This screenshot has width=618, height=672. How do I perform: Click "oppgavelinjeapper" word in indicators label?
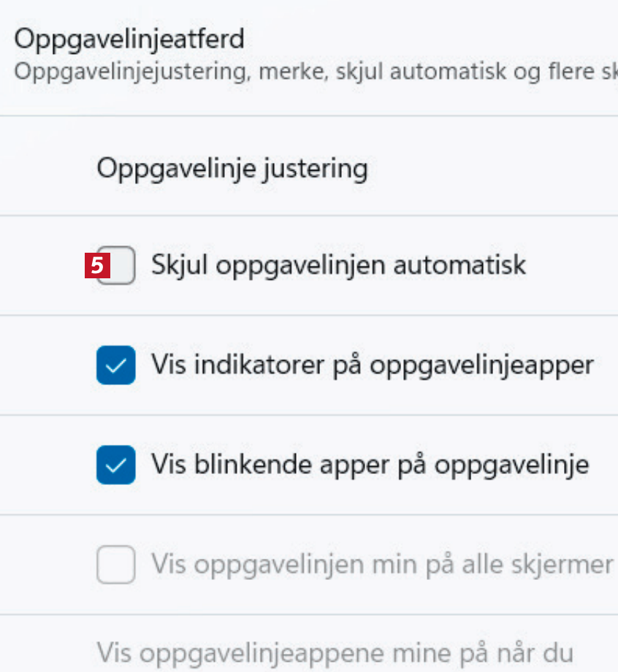(481, 365)
